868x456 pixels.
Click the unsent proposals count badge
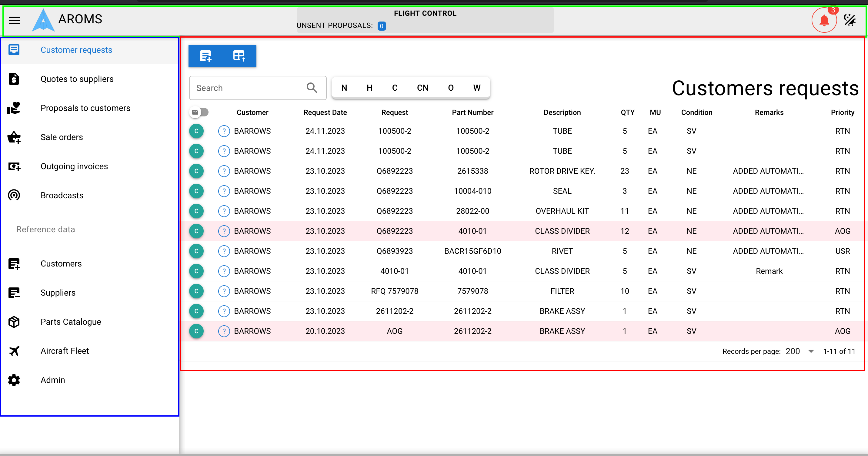pyautogui.click(x=382, y=26)
